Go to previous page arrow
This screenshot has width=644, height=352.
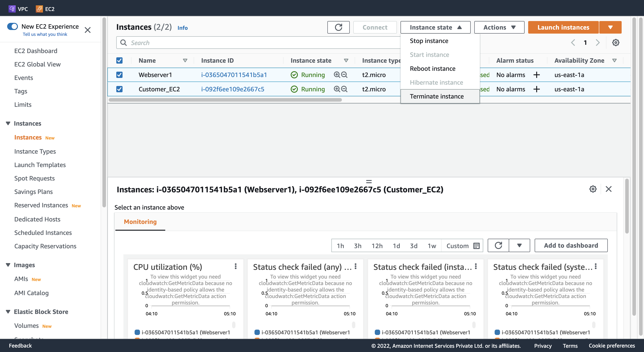(573, 43)
